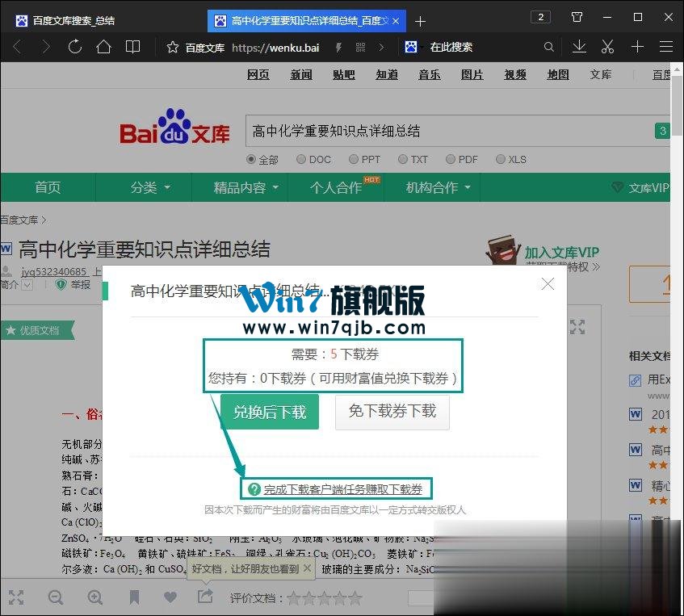Click the help question mark icon
684x616 pixels.
(x=254, y=489)
